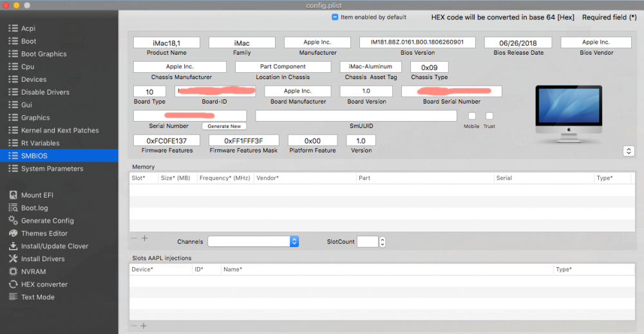Click the Generate New serial button

coord(224,126)
